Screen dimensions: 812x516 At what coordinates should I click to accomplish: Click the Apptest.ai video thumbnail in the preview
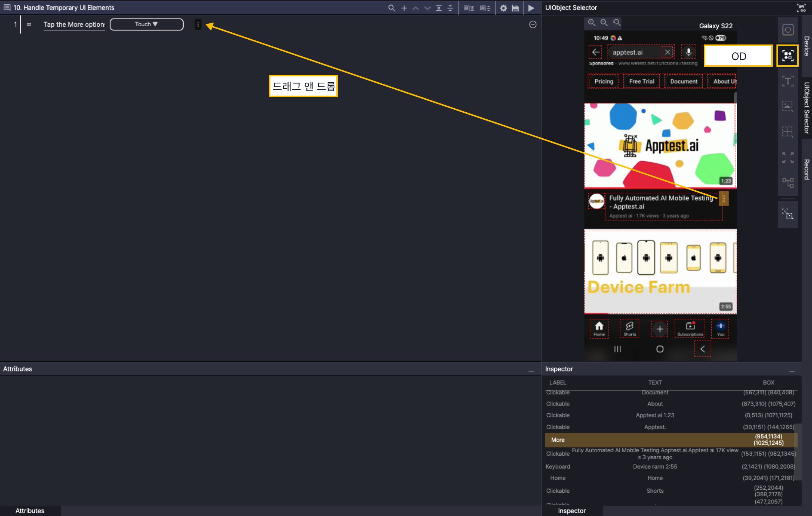pos(660,146)
